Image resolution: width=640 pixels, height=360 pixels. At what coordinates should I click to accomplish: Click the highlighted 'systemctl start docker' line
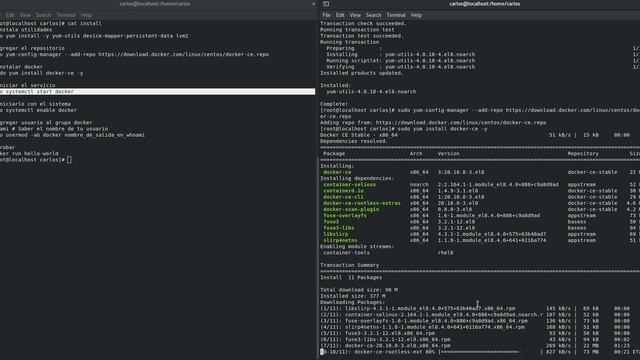pyautogui.click(x=158, y=91)
